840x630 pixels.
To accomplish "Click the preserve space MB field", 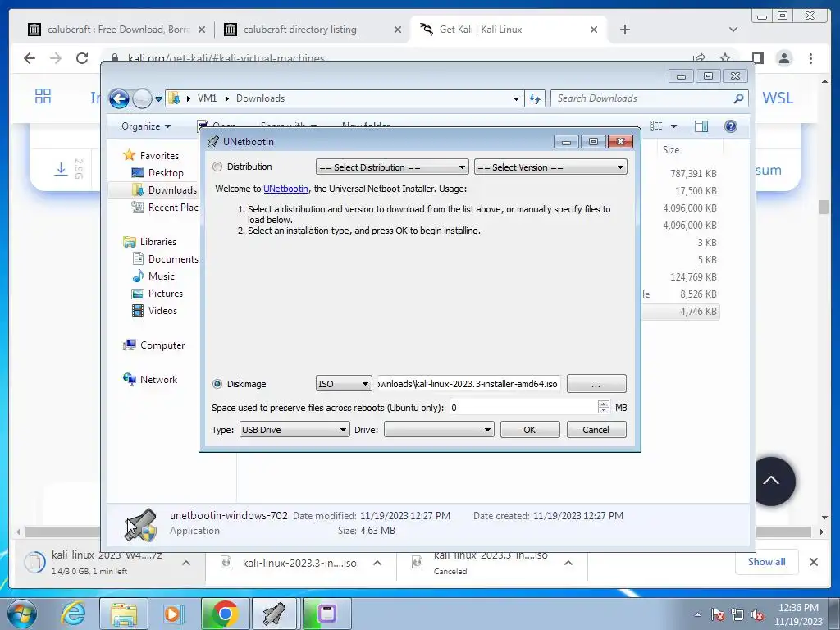I will [x=523, y=408].
